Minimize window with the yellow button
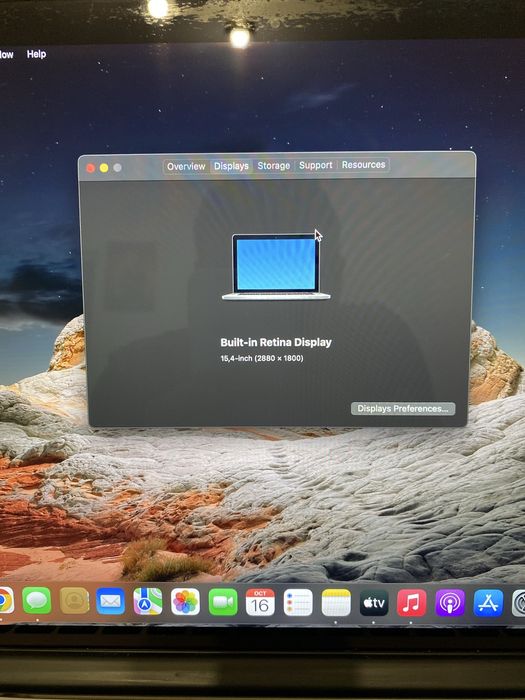This screenshot has width=525, height=700. [x=104, y=168]
